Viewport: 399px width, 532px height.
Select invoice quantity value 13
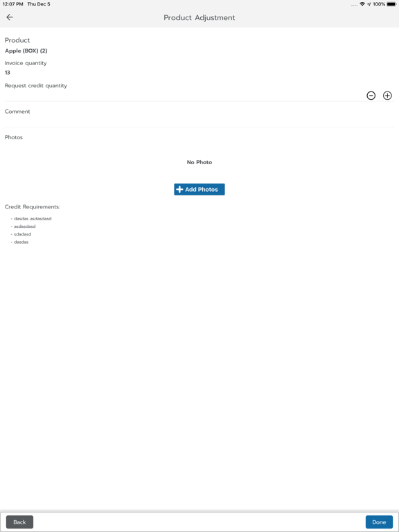[x=8, y=73]
